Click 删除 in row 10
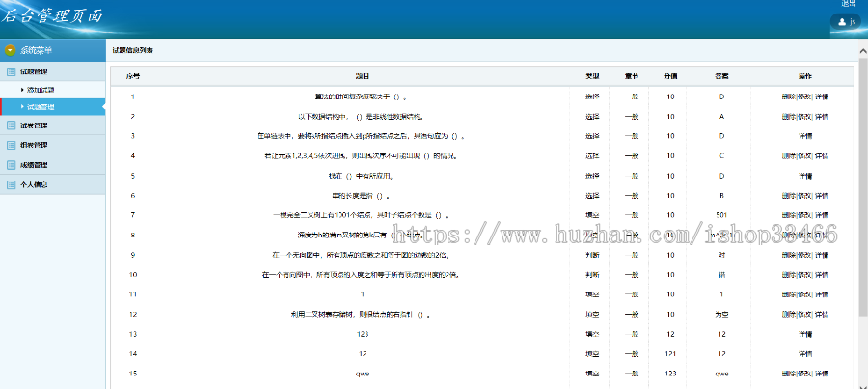The image size is (868, 389). (x=788, y=275)
